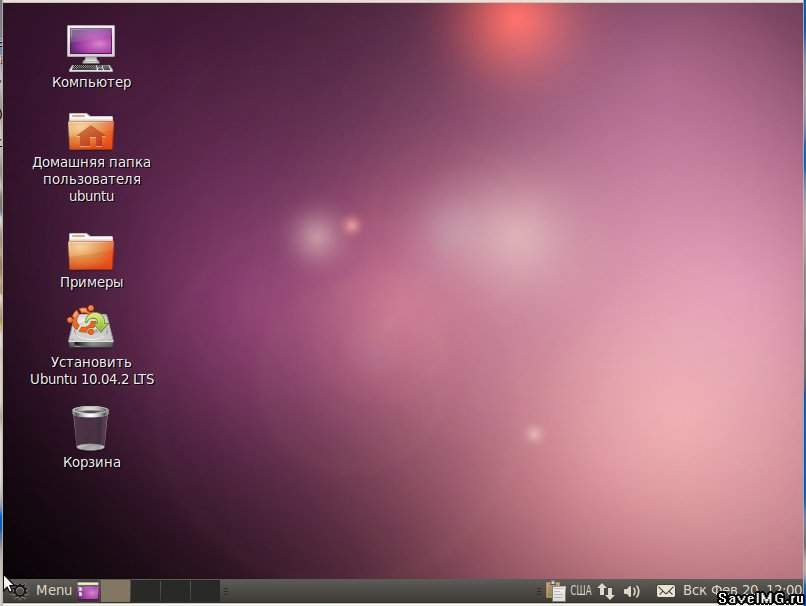Click the empty window list panel area
This screenshot has width=806, height=606.
[x=380, y=591]
